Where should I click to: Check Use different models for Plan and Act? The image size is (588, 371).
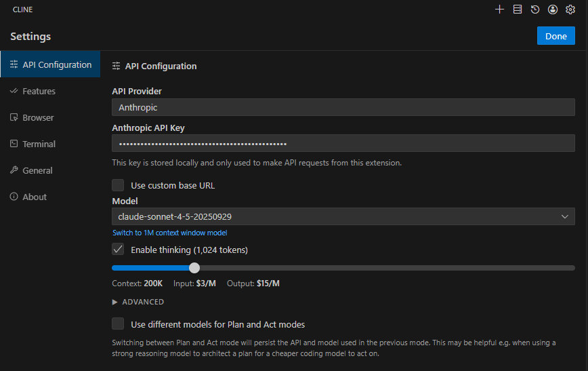click(118, 324)
